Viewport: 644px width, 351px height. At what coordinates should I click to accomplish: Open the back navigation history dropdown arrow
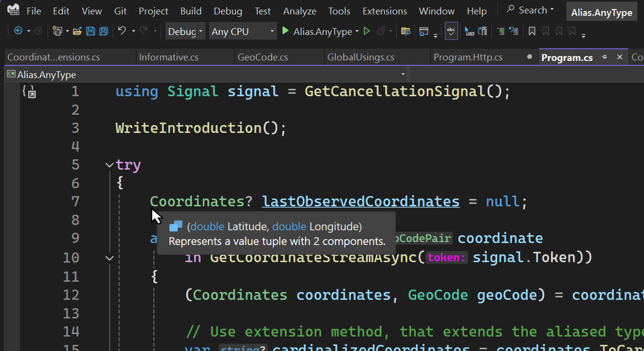pos(29,31)
